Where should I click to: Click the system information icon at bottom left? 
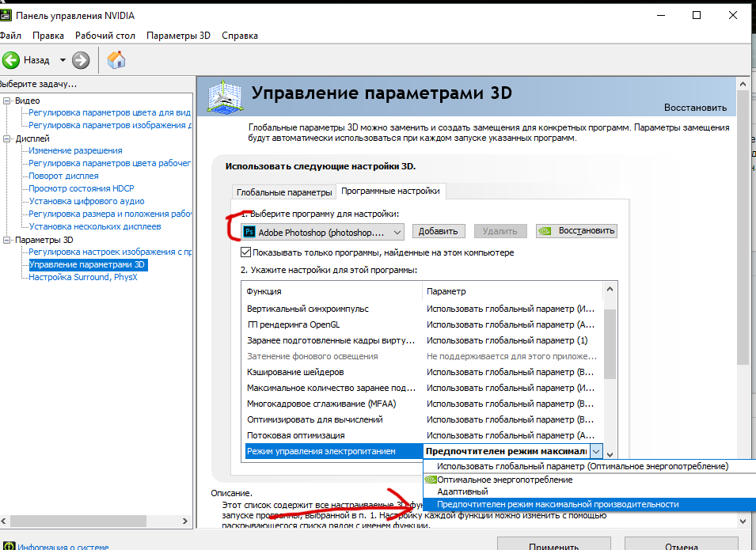(9, 547)
